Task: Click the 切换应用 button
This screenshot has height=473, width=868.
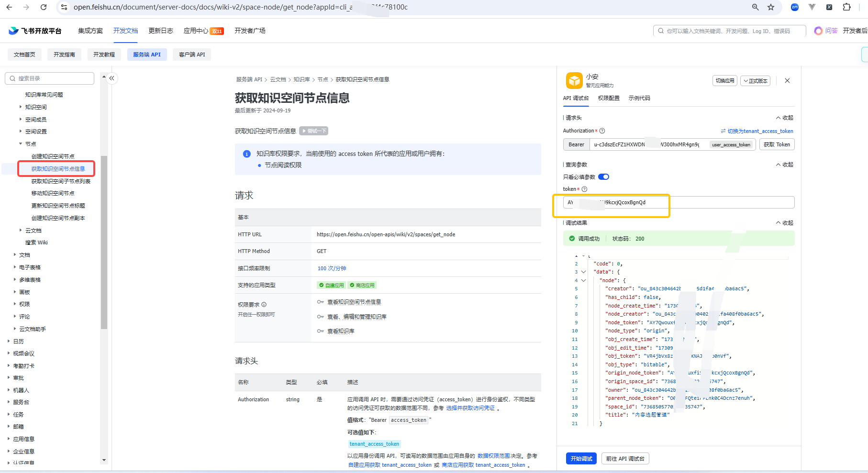Action: pos(724,81)
